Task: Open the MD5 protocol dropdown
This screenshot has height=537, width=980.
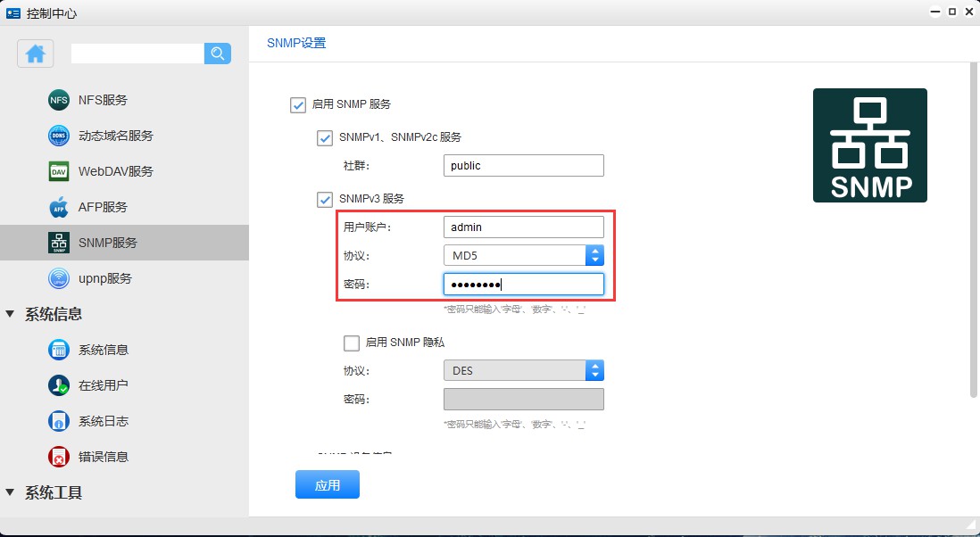Action: tap(594, 255)
